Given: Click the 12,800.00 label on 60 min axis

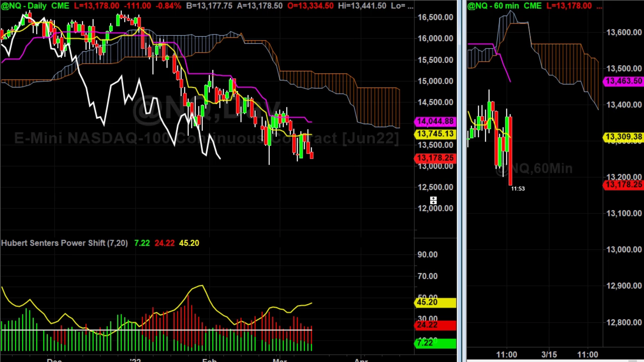Looking at the screenshot, I should [x=624, y=322].
